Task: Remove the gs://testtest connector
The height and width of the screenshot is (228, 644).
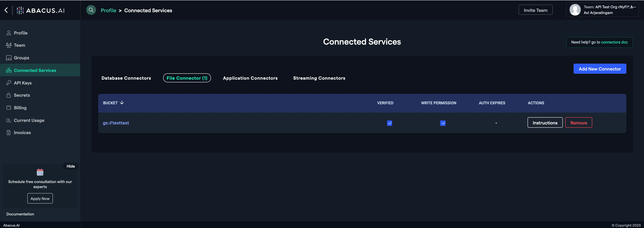Action: pos(578,123)
